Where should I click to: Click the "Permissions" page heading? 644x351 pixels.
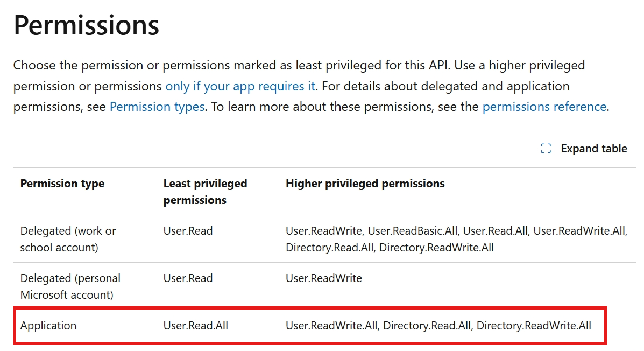coord(86,25)
